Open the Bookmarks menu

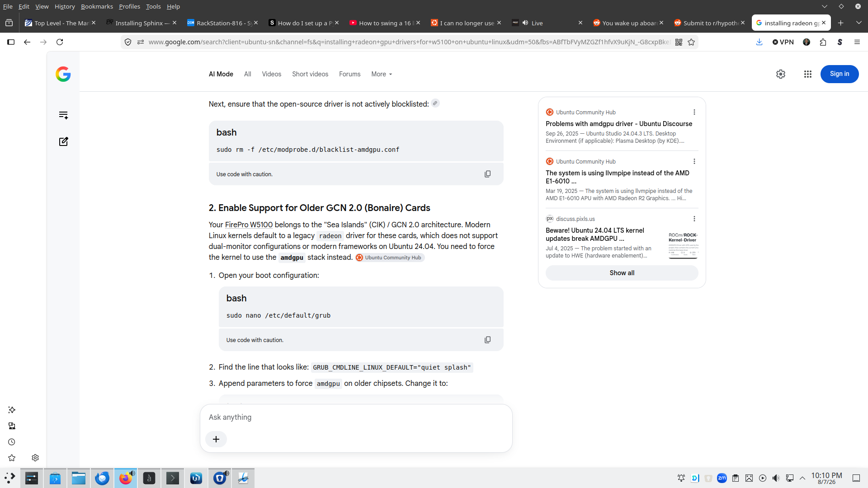97,6
